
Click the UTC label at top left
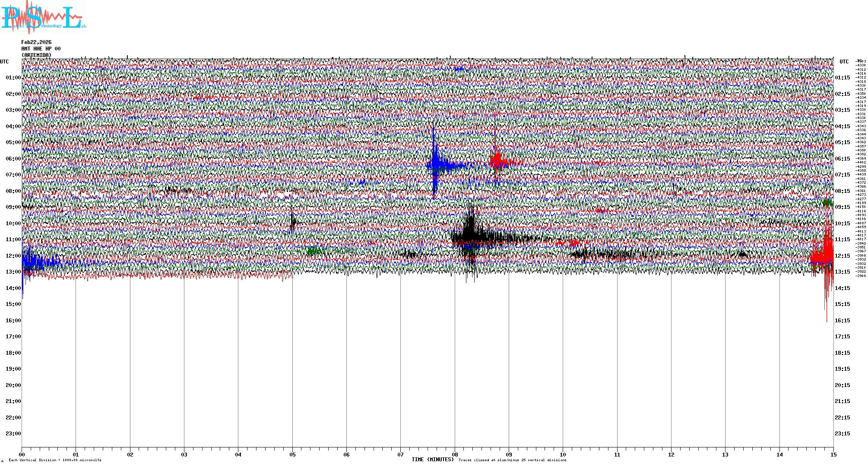[4, 62]
